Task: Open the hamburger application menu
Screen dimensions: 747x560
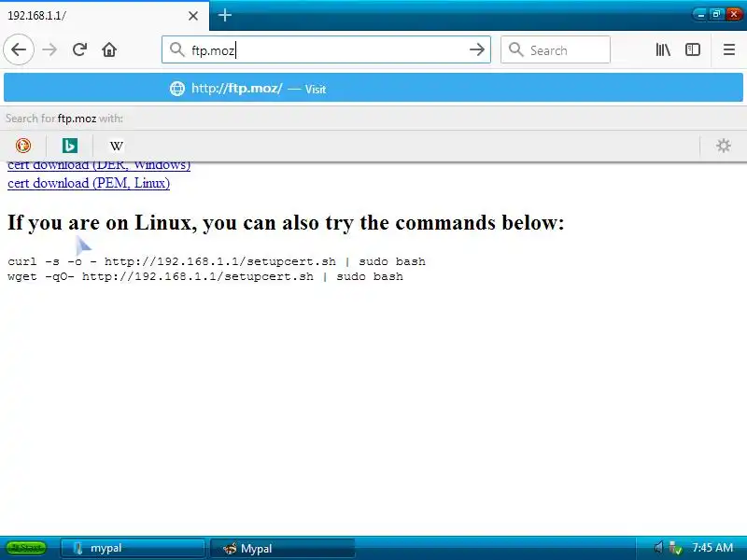Action: coord(729,49)
